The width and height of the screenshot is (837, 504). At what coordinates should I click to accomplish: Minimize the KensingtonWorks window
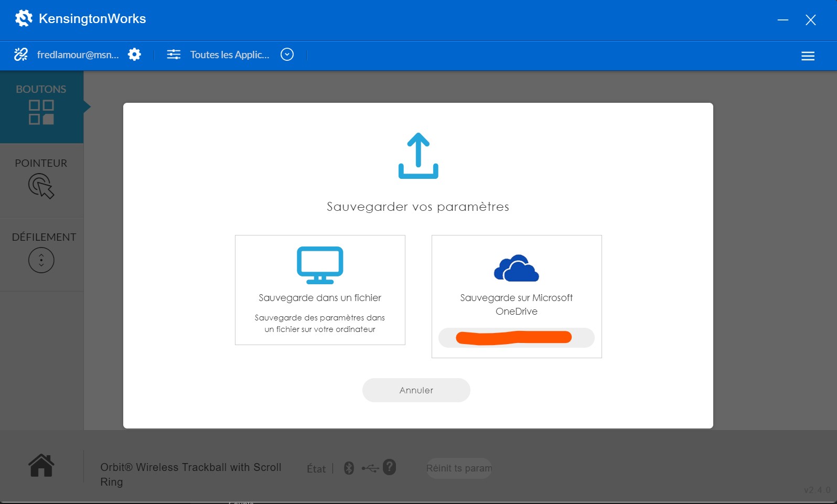point(783,20)
